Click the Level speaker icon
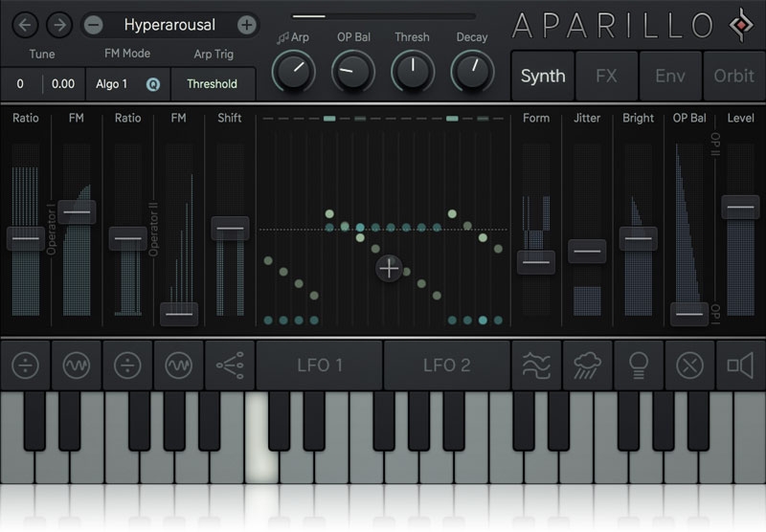766x532 pixels. click(x=740, y=365)
